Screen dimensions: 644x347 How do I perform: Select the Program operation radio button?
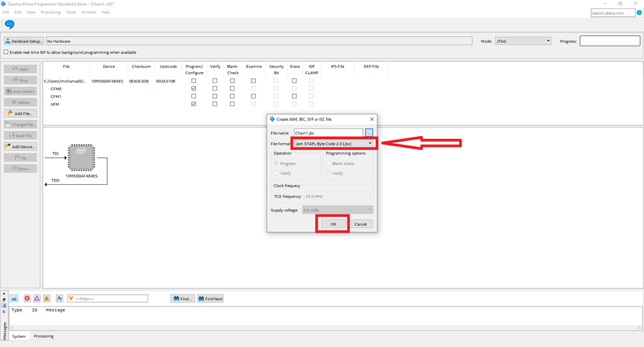click(277, 164)
